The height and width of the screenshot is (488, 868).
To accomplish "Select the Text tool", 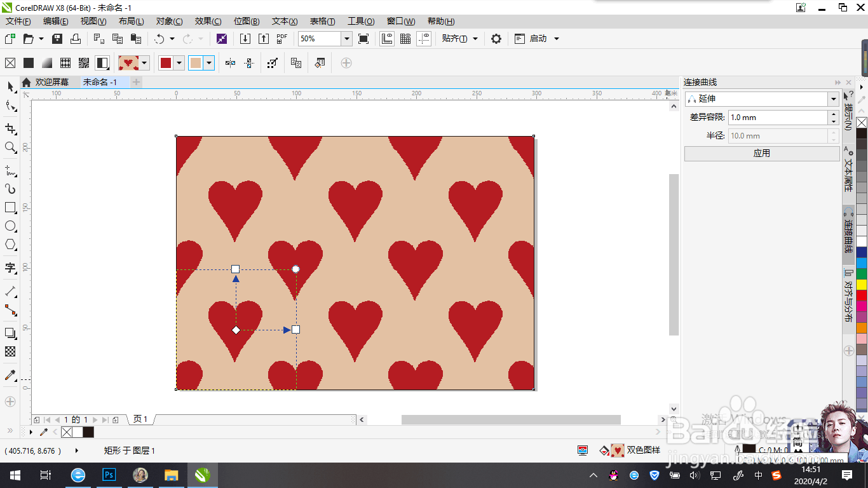I will tap(10, 268).
